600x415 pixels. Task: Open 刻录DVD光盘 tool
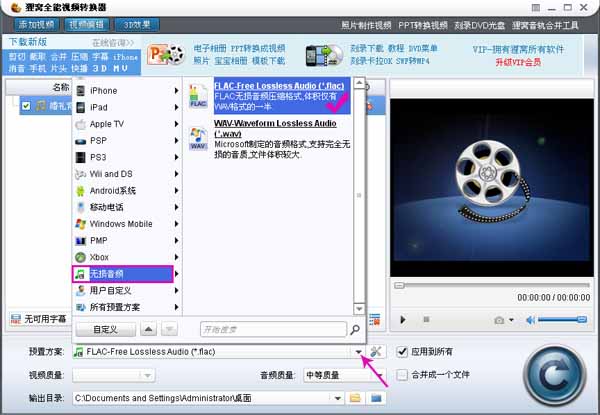(479, 25)
